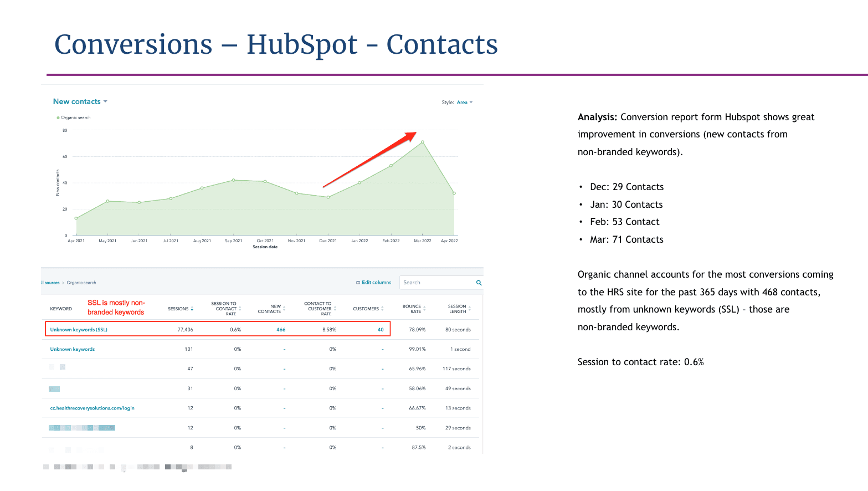Select the Mar: 71 Contacts bullet

(626, 239)
